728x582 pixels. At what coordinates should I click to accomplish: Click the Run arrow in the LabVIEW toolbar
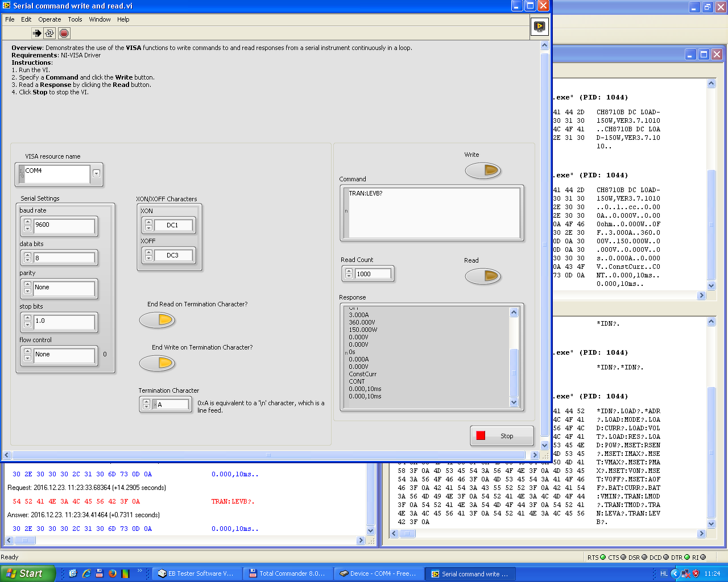click(37, 34)
